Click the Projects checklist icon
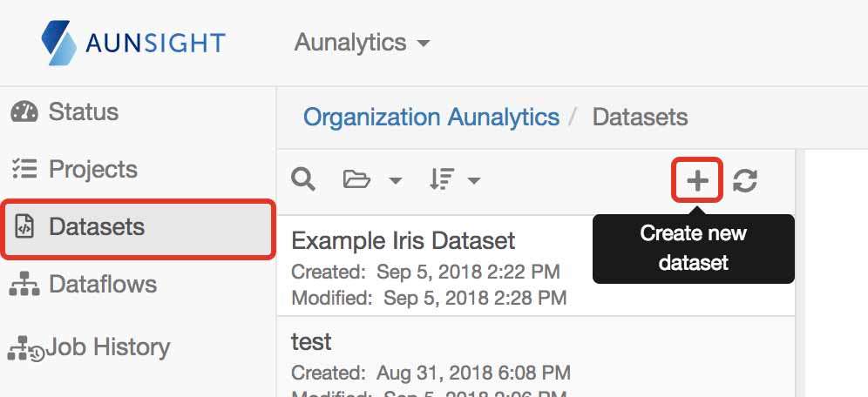This screenshot has height=397, width=868. point(24,169)
